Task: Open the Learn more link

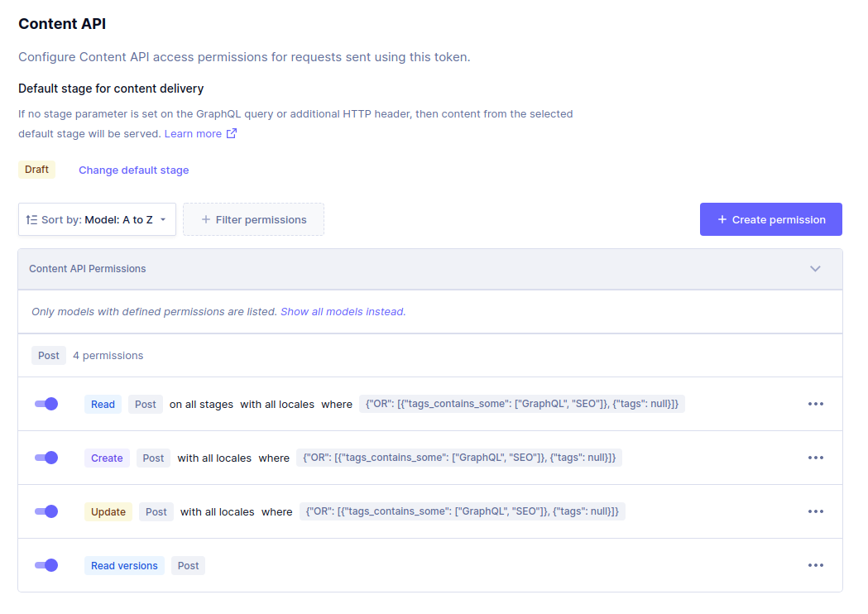Action: coord(193,133)
